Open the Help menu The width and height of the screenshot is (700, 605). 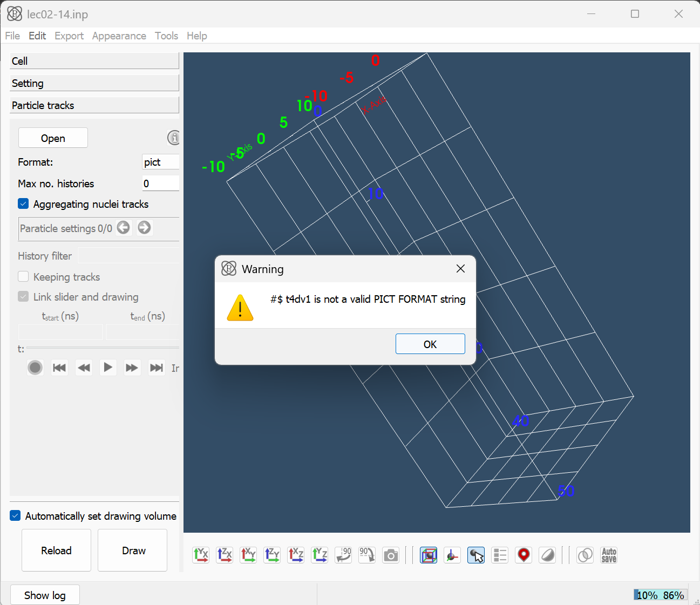pos(197,36)
